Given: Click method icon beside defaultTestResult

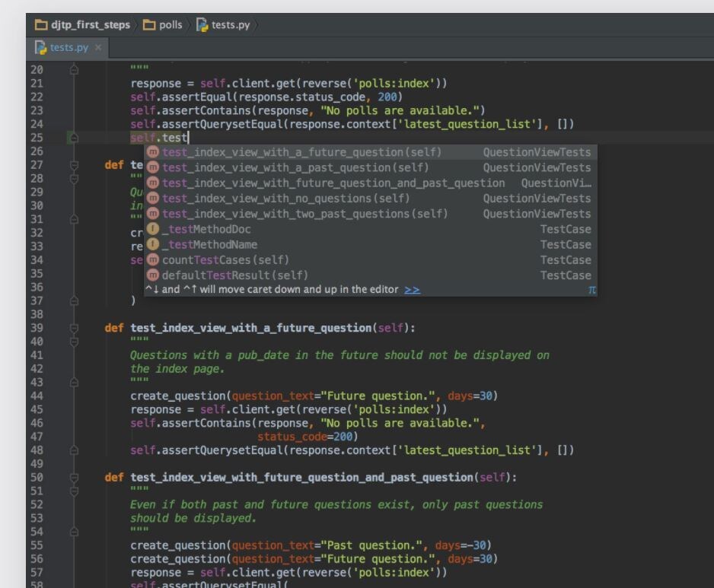Looking at the screenshot, I should pos(154,275).
